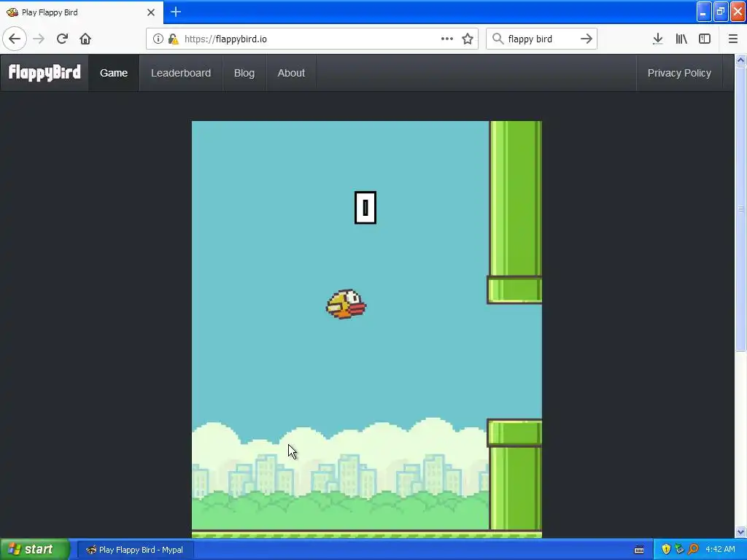Click the search magnifier icon in search box
Image resolution: width=747 pixels, height=560 pixels.
pos(498,39)
